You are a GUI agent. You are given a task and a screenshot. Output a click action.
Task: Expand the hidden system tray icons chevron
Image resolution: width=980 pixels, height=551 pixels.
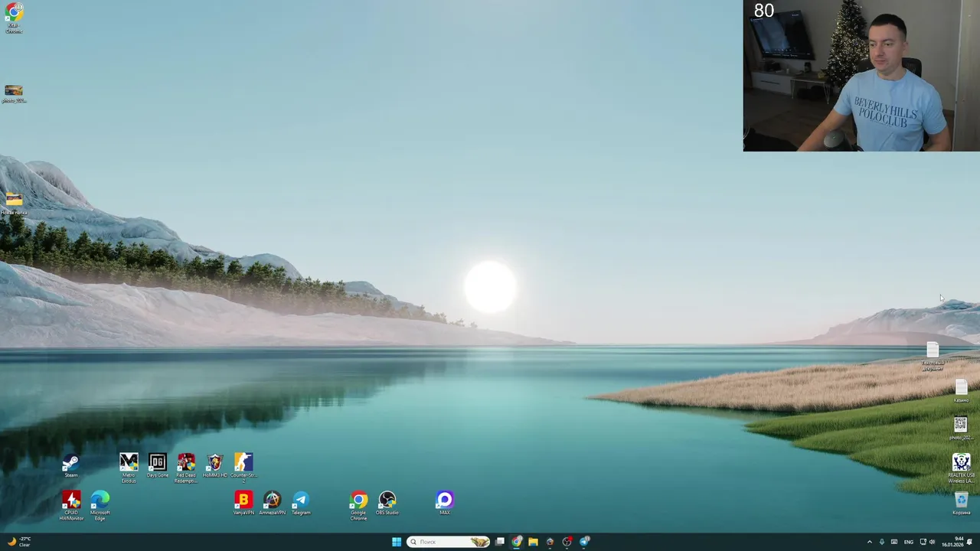pyautogui.click(x=869, y=542)
